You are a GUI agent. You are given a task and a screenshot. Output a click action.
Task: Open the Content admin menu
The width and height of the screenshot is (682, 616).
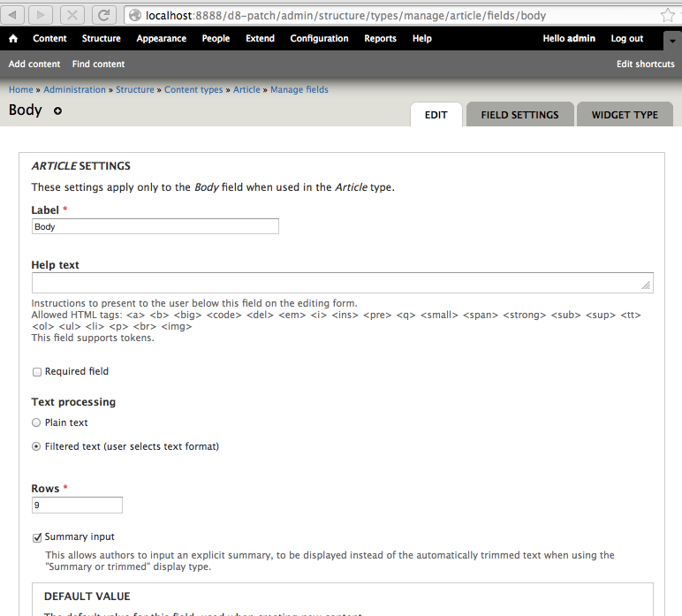click(49, 38)
